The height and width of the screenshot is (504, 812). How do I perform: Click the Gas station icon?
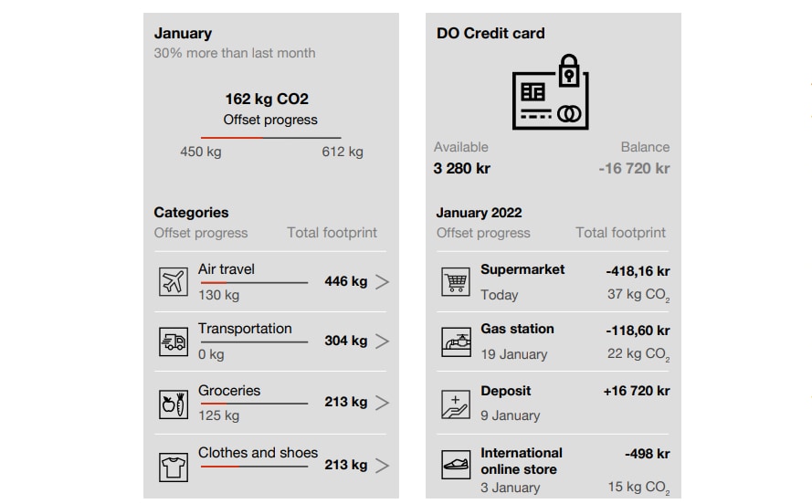click(455, 341)
